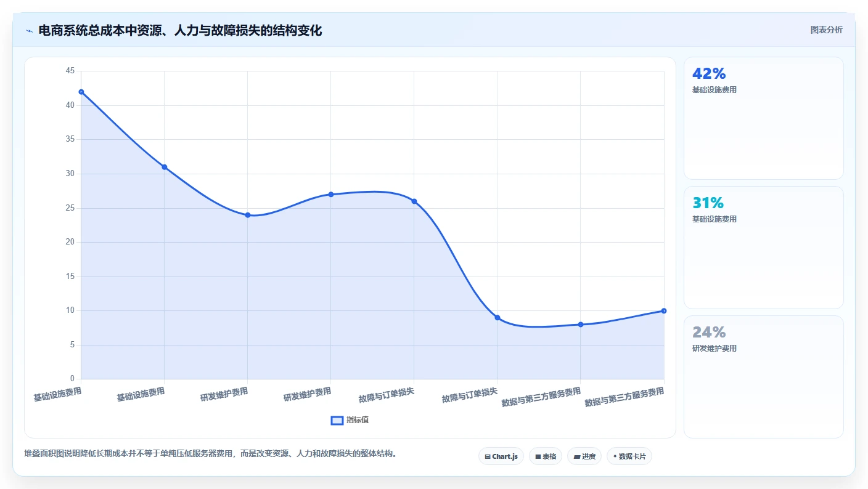Image resolution: width=868 pixels, height=489 pixels.
Task: Toggle the 指标值 legend swatch
Action: tap(337, 421)
